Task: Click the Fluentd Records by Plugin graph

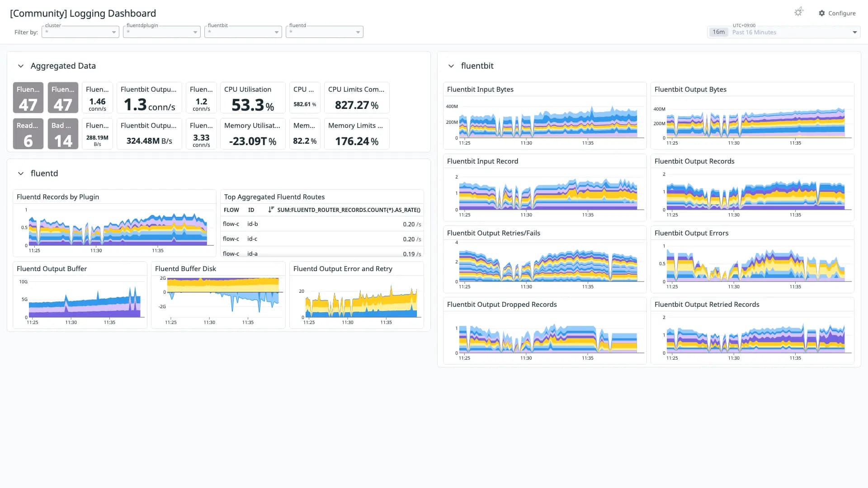Action: tap(114, 223)
